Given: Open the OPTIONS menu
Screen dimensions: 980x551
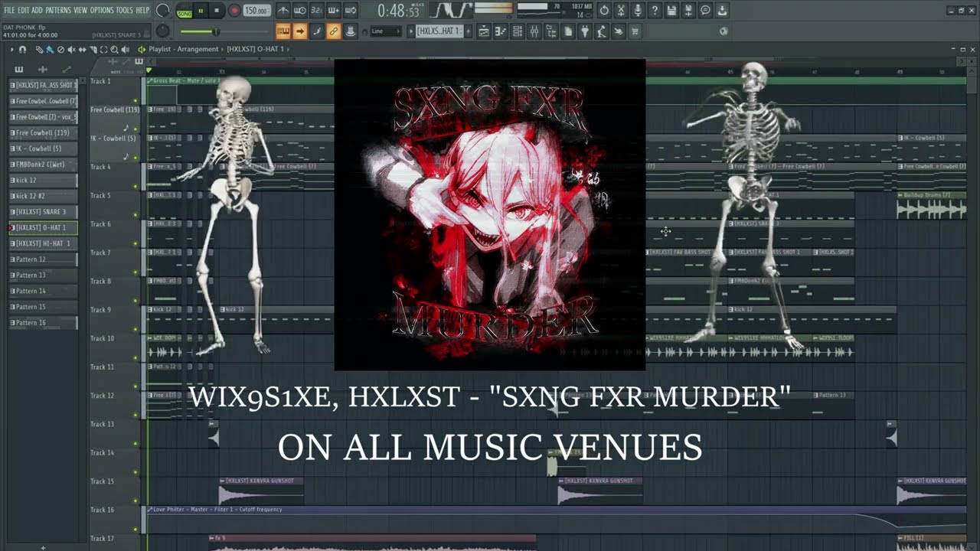Looking at the screenshot, I should click(102, 10).
